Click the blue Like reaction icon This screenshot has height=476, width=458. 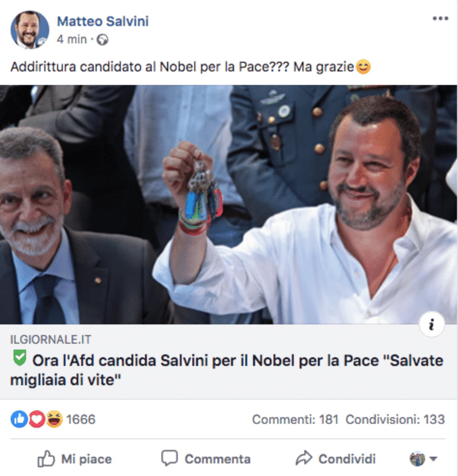pos(19,419)
